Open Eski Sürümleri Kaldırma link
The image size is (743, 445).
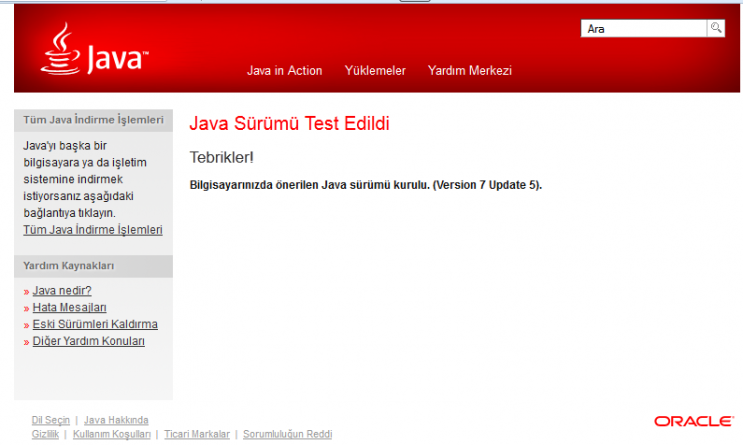[95, 324]
